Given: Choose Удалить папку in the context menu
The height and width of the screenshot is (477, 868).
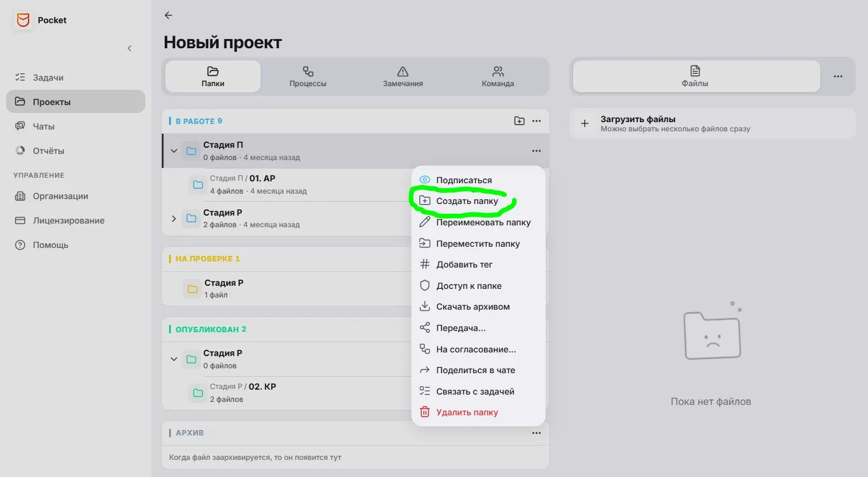Looking at the screenshot, I should point(478,412).
